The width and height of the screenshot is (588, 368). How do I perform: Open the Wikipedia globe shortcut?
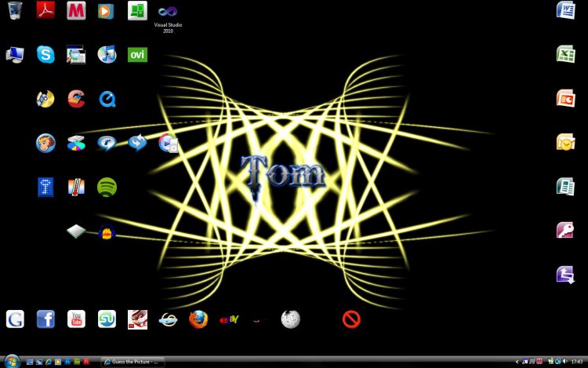pyautogui.click(x=290, y=319)
